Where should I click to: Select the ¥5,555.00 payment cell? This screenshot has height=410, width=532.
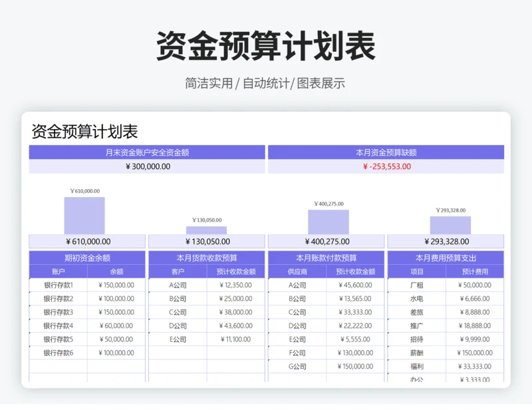(x=355, y=339)
